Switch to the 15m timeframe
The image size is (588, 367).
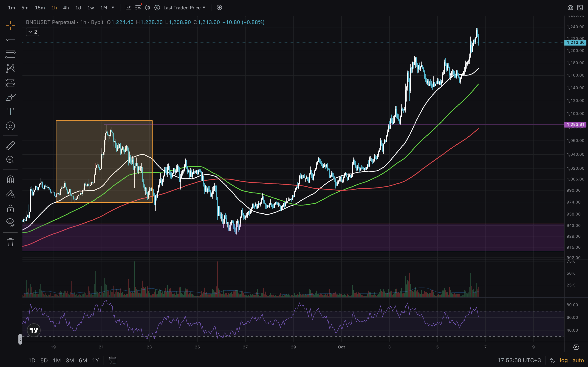pyautogui.click(x=40, y=8)
